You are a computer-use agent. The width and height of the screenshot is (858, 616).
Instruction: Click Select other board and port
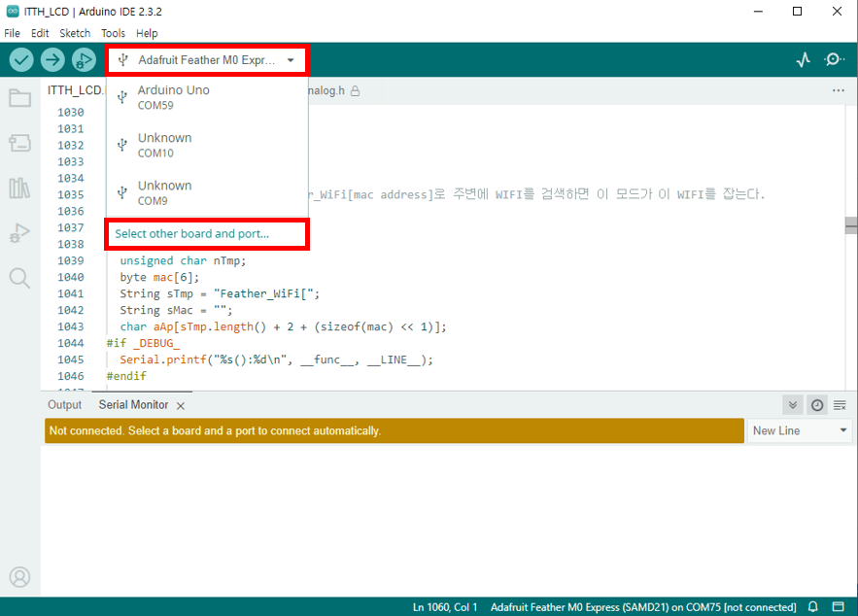click(192, 234)
